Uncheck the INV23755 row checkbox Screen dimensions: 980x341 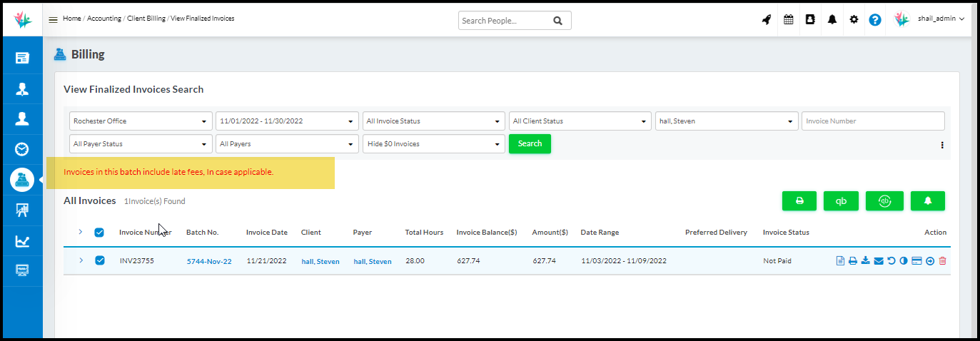point(100,260)
